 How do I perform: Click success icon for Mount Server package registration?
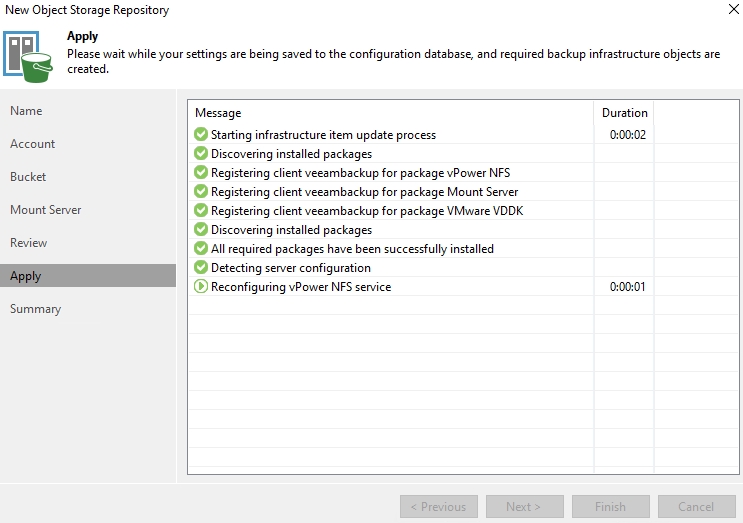[201, 192]
